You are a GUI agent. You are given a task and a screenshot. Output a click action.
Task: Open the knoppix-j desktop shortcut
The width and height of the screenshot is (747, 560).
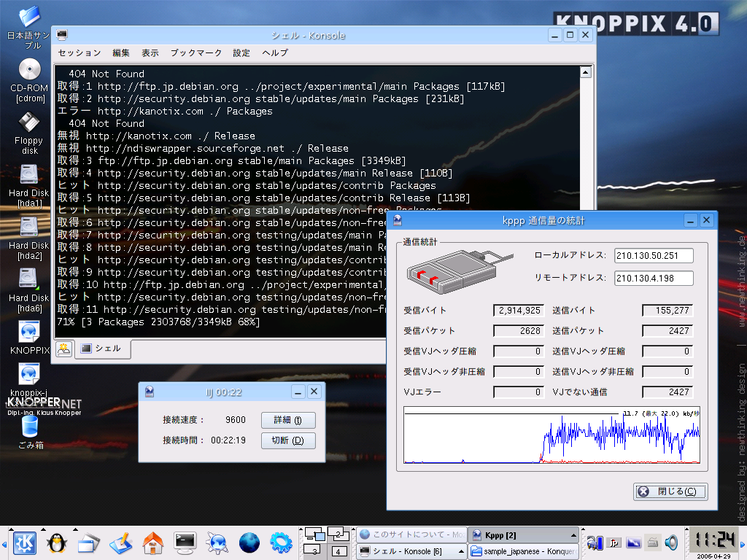click(x=29, y=380)
